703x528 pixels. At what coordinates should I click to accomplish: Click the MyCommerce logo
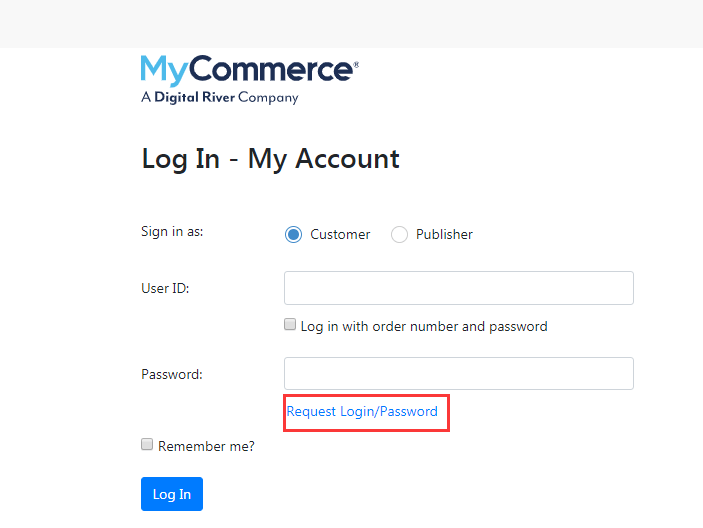point(250,79)
